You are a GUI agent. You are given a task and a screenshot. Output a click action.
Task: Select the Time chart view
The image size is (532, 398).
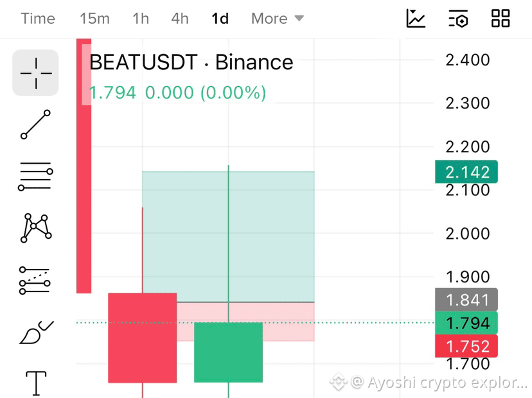pos(38,19)
